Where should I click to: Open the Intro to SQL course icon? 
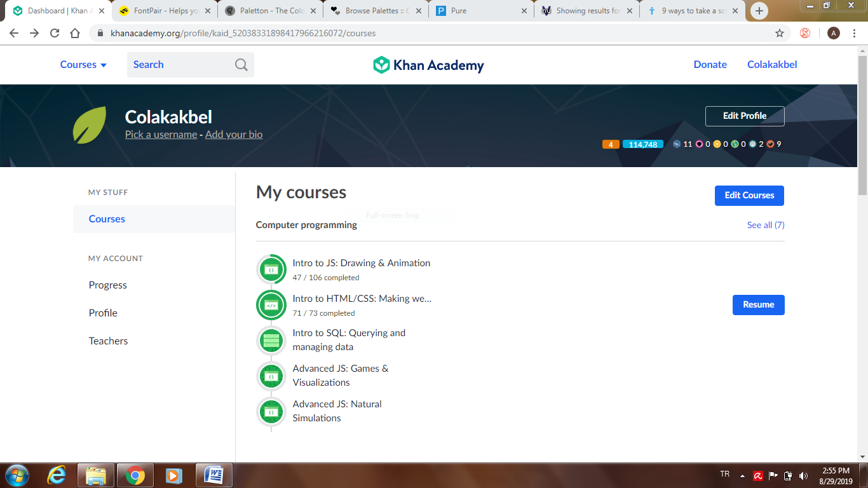pyautogui.click(x=271, y=341)
